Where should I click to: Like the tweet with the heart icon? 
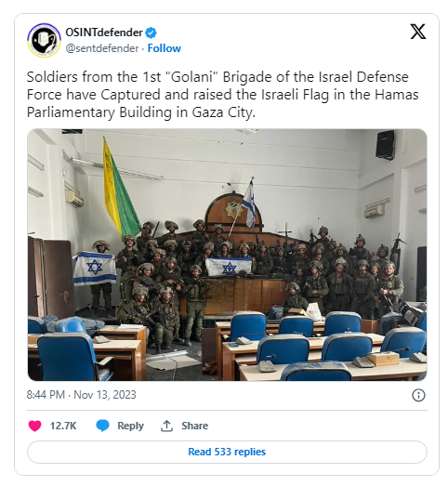34,426
